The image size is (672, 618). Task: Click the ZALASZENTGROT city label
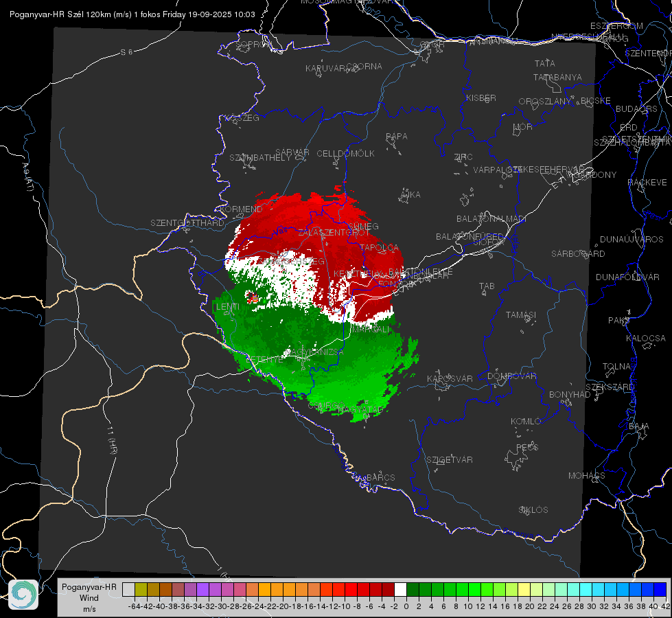point(334,233)
